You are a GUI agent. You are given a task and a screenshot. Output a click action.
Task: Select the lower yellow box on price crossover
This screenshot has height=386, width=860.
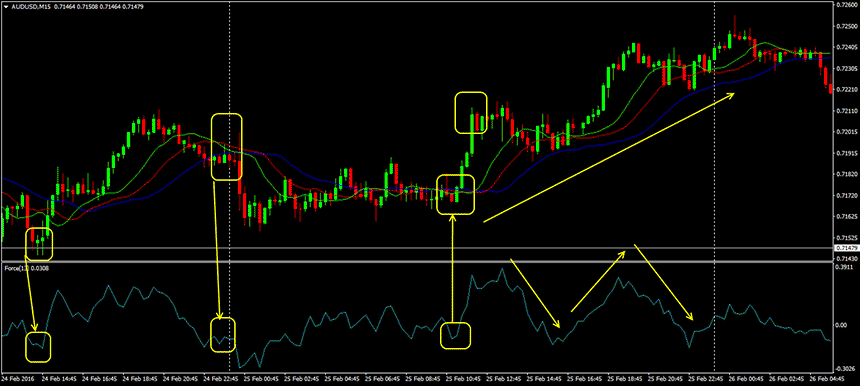tap(455, 194)
